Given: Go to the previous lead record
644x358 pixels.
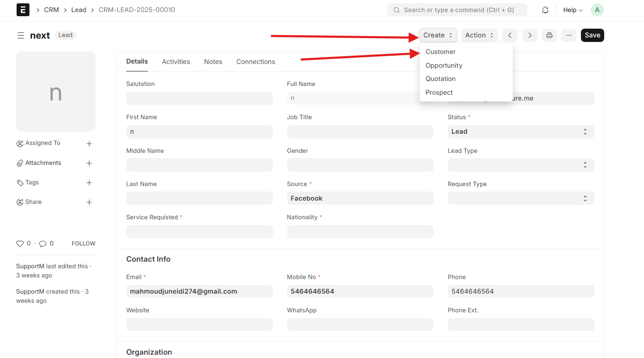Looking at the screenshot, I should pyautogui.click(x=510, y=35).
